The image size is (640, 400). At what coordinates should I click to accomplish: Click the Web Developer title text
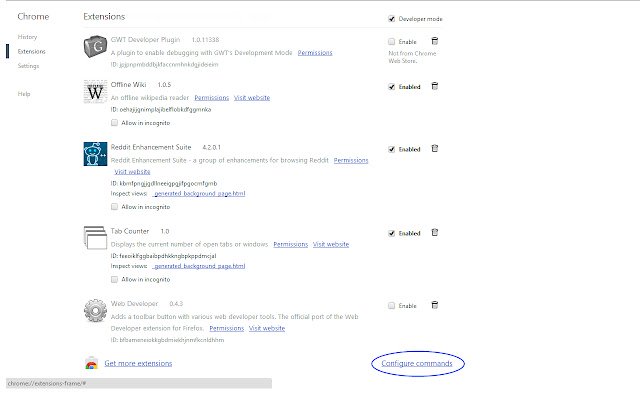(x=134, y=303)
